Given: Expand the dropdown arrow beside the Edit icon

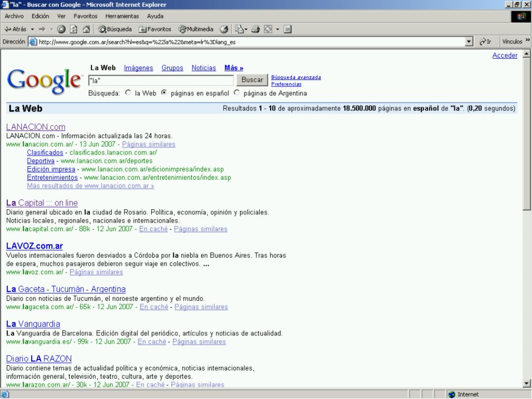Looking at the screenshot, I should coord(278,29).
